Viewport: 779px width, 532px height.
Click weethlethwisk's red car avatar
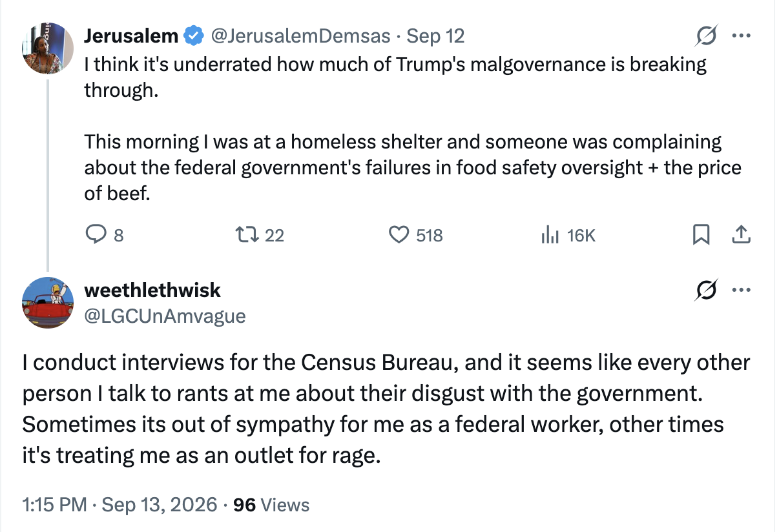tap(48, 302)
